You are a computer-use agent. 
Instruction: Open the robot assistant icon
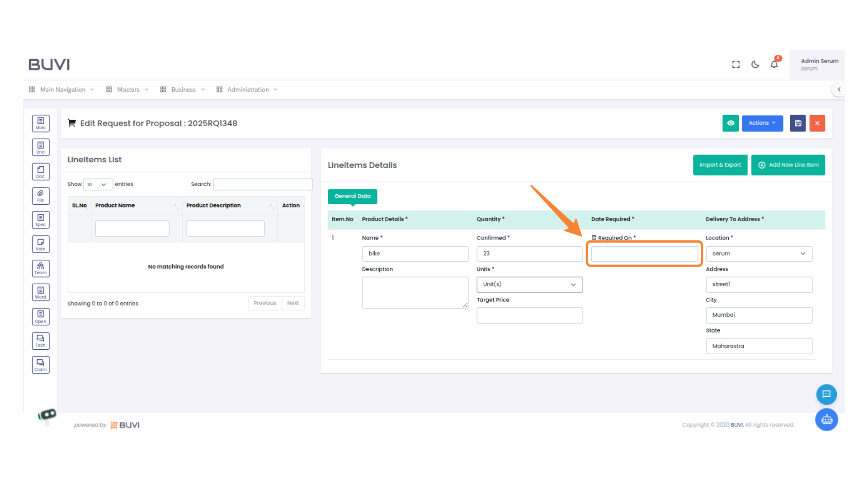(826, 420)
